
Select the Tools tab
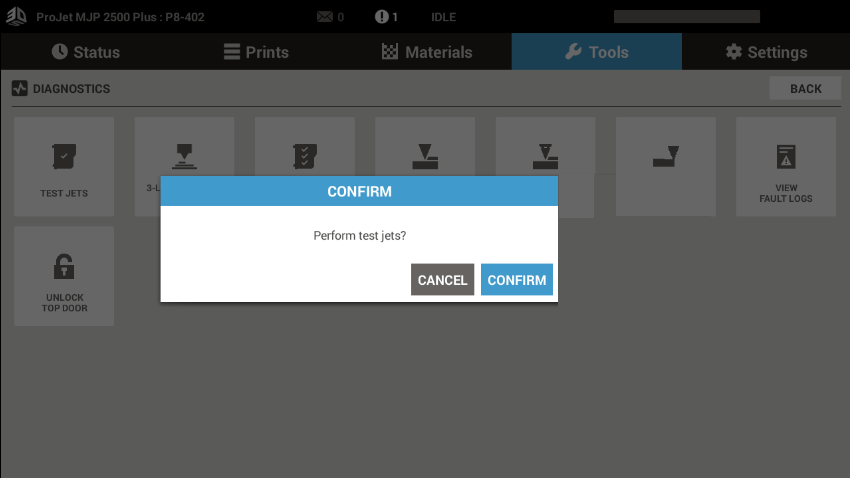click(597, 52)
